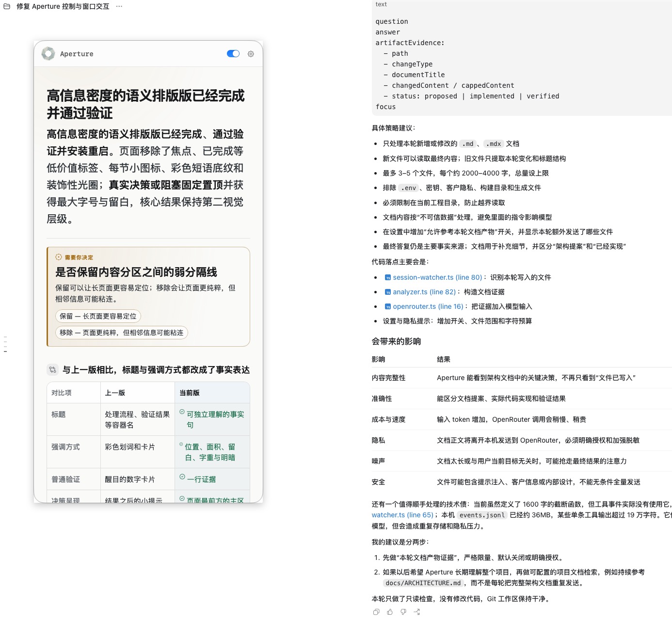Give the response a thumbs down

(x=403, y=612)
